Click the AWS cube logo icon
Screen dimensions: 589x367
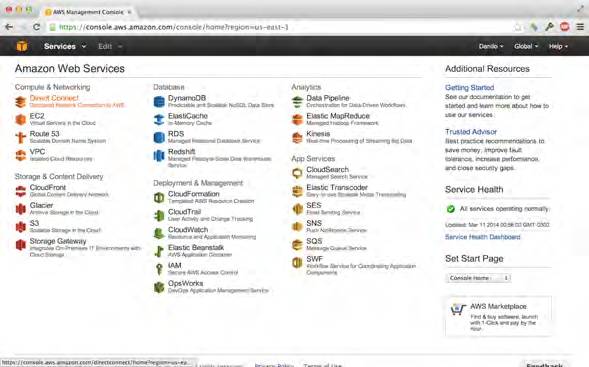(22, 46)
